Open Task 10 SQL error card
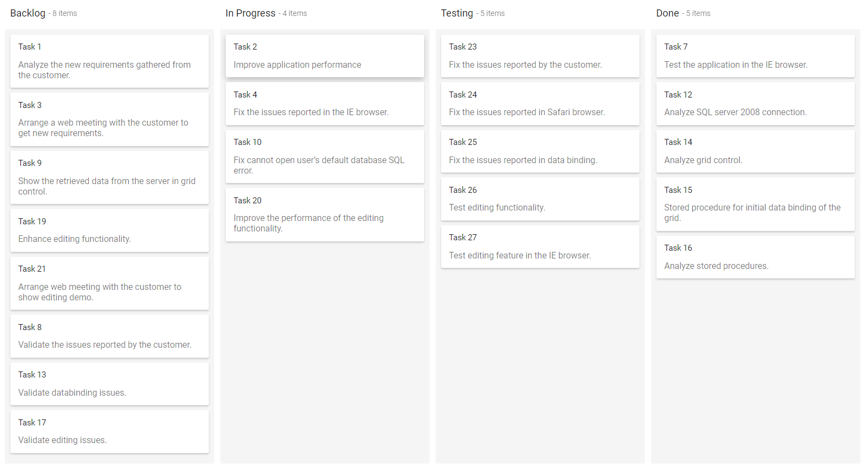Viewport: 868px width, 469px height. 324,156
